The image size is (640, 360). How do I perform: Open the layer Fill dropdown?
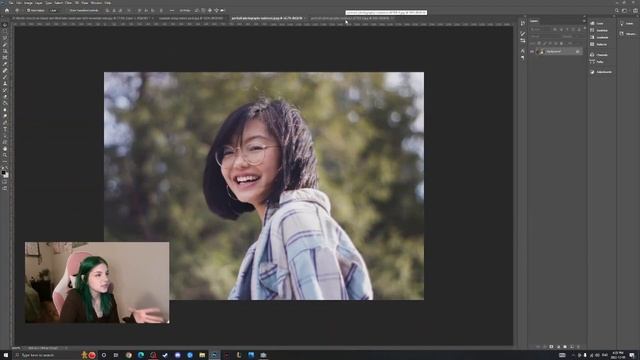tap(578, 43)
